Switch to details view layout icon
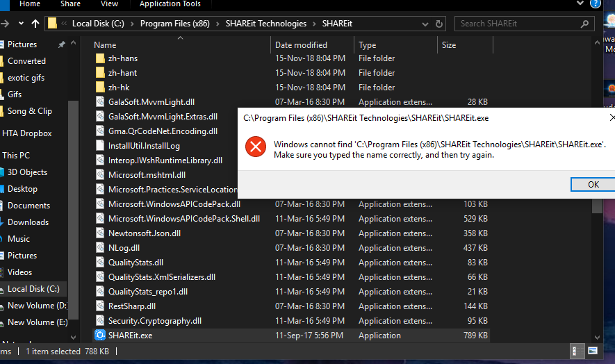Image resolution: width=615 pixels, height=364 pixels. pyautogui.click(x=577, y=351)
